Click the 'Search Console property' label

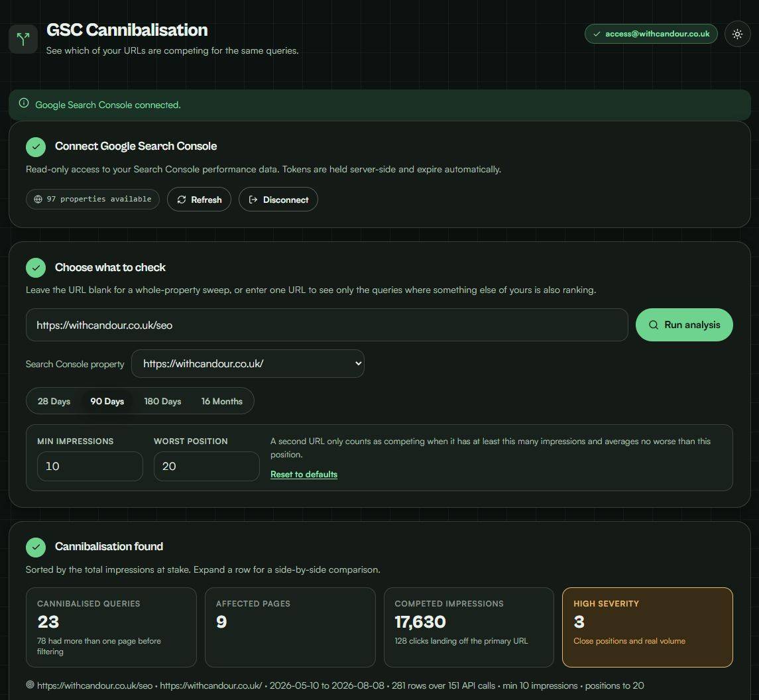click(x=75, y=364)
